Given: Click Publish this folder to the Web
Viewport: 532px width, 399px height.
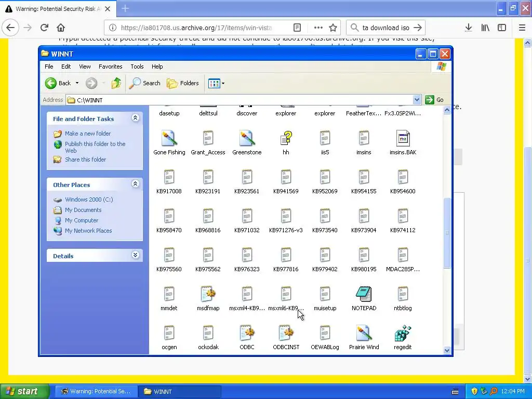Looking at the screenshot, I should [x=95, y=147].
